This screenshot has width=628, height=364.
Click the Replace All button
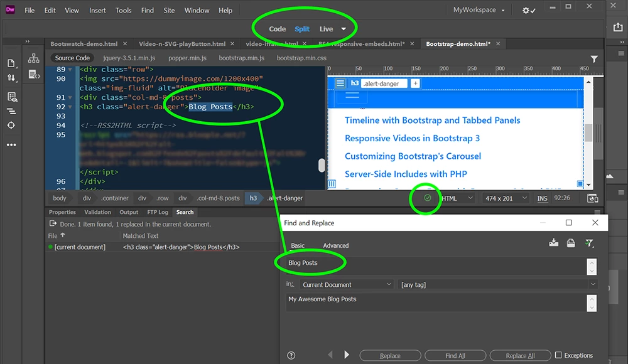click(x=520, y=355)
